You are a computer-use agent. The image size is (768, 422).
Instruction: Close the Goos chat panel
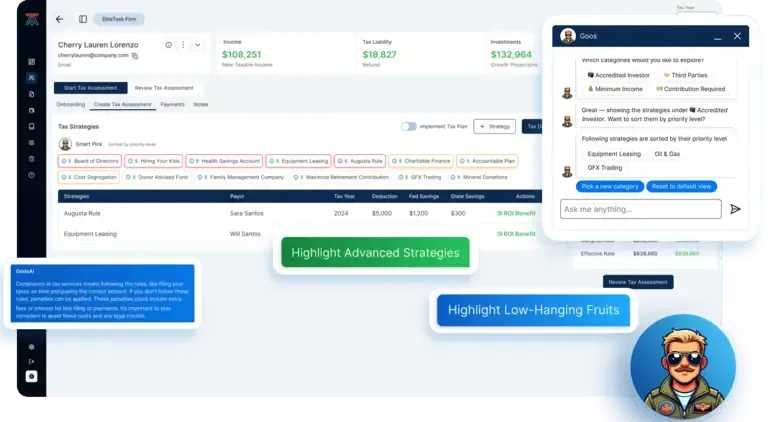coord(737,36)
